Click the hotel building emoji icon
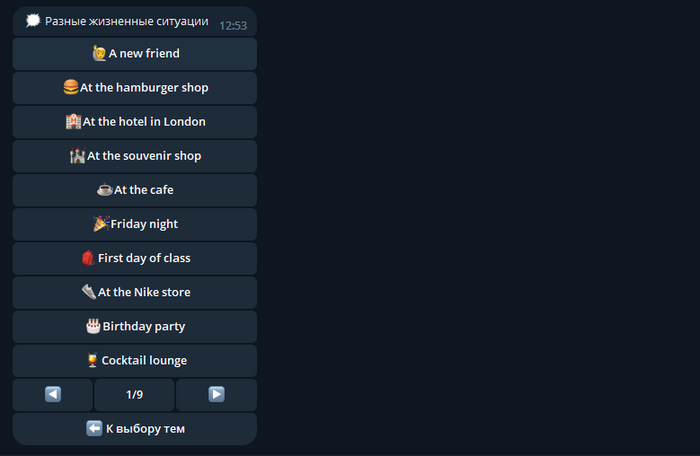Screen dimensions: 700x456 point(73,121)
